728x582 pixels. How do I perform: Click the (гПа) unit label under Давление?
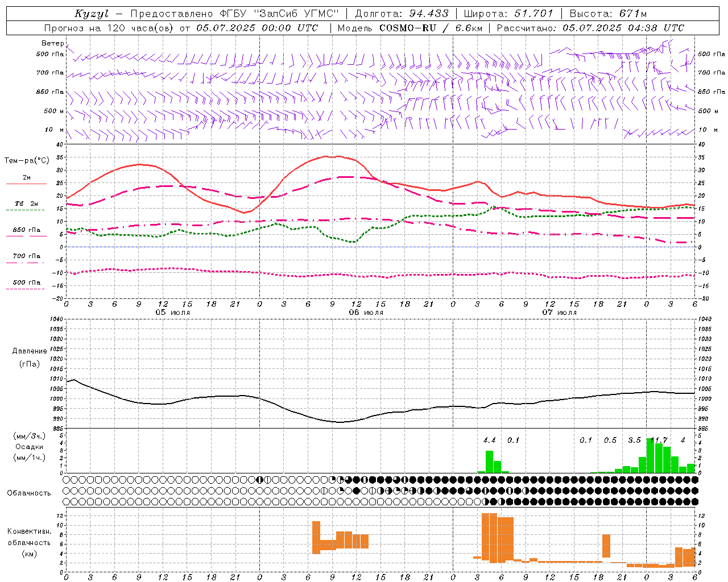(30, 364)
